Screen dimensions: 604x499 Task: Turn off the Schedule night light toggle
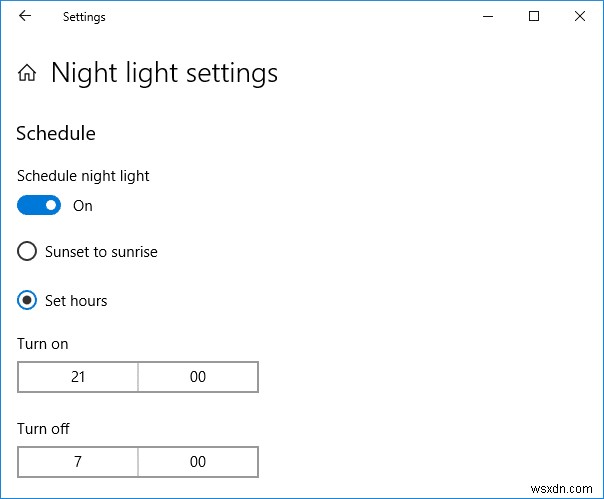pyautogui.click(x=40, y=205)
